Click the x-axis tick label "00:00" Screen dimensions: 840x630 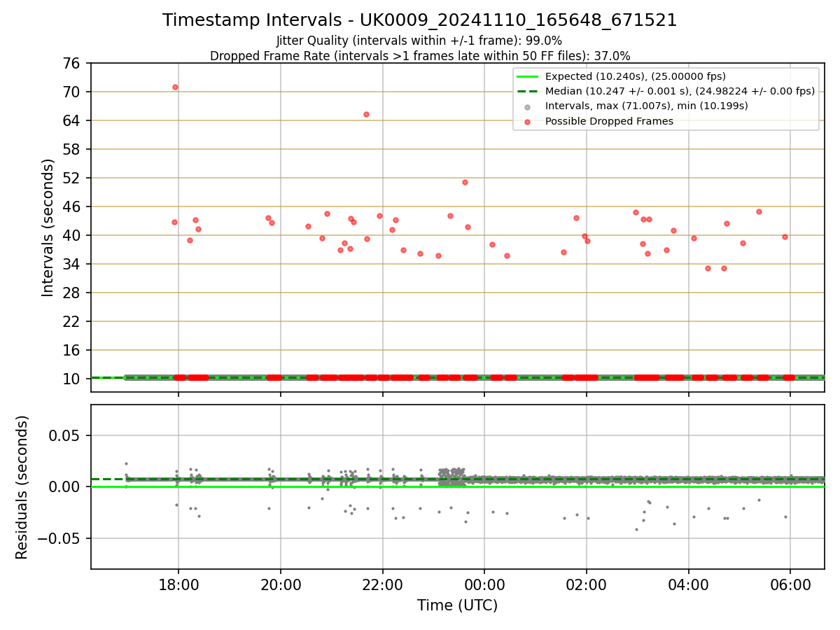[484, 584]
